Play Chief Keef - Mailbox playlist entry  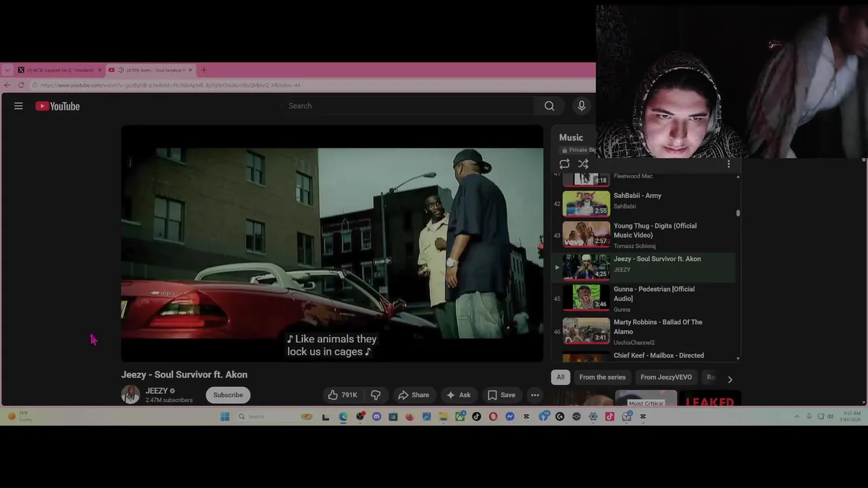[644, 357]
